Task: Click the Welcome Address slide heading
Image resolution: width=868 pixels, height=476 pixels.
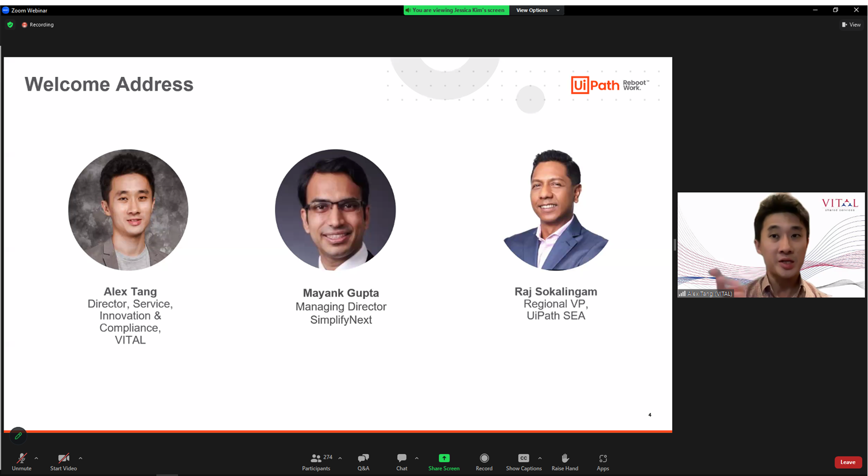Action: click(x=109, y=84)
